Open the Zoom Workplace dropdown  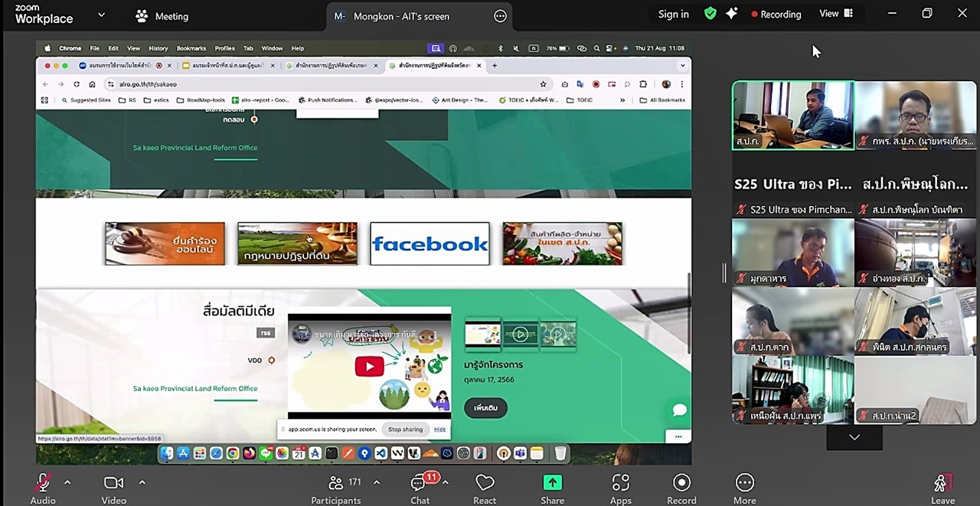[101, 15]
